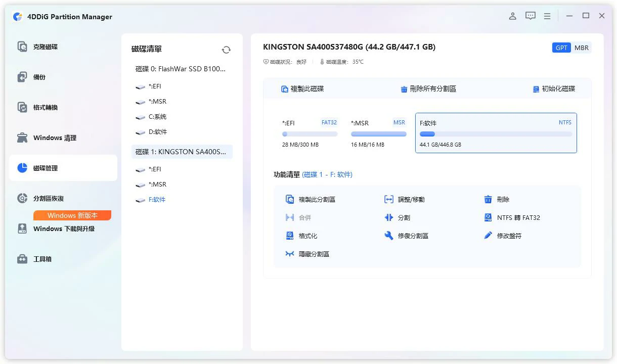
Task: Select the *:MSR partition card
Action: click(378, 133)
